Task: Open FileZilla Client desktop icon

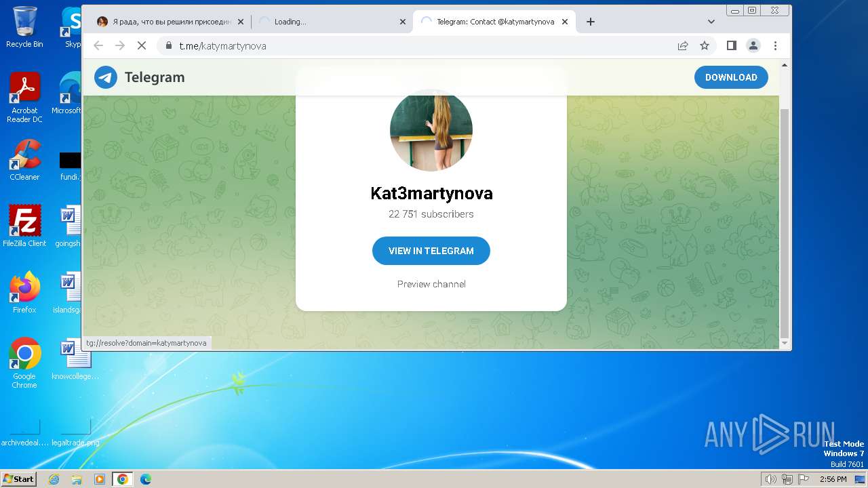Action: tap(24, 226)
